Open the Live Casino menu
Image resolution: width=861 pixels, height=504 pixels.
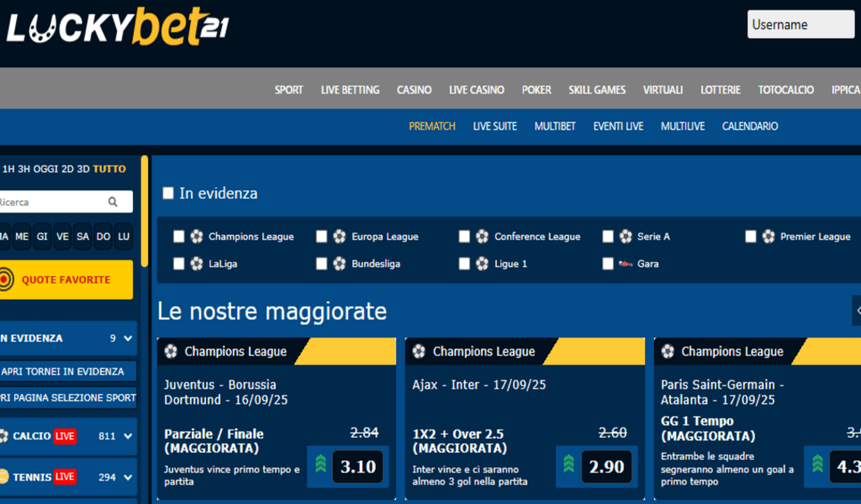click(x=477, y=90)
